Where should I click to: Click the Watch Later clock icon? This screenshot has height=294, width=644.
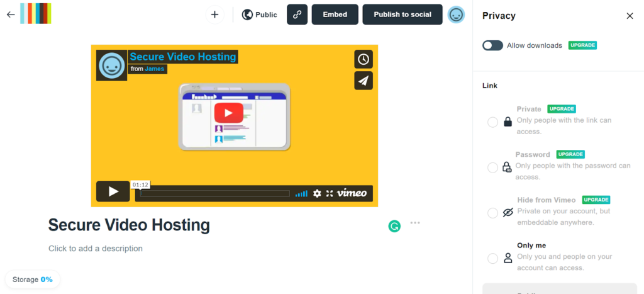(364, 59)
